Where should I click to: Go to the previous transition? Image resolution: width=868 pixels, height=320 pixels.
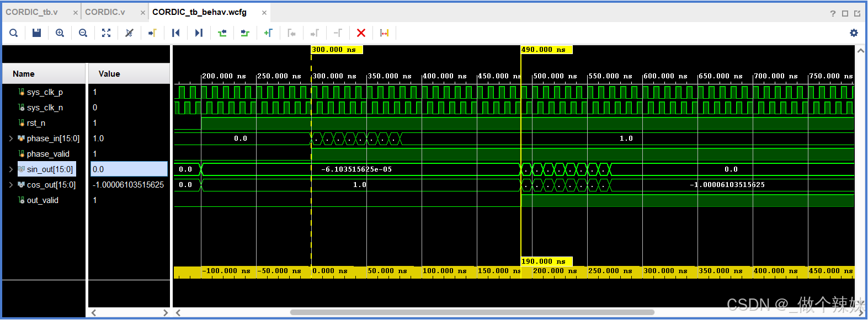tap(222, 33)
